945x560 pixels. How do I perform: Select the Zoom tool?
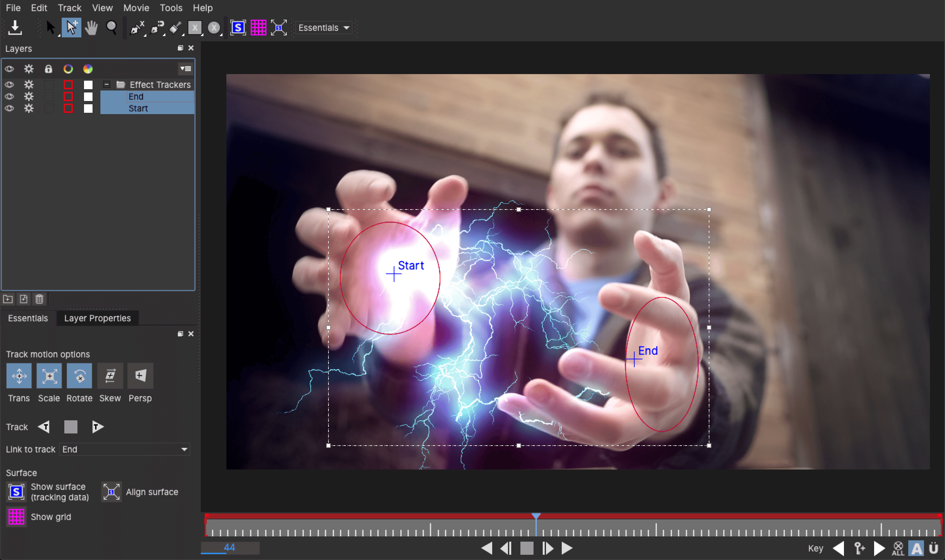coord(112,27)
